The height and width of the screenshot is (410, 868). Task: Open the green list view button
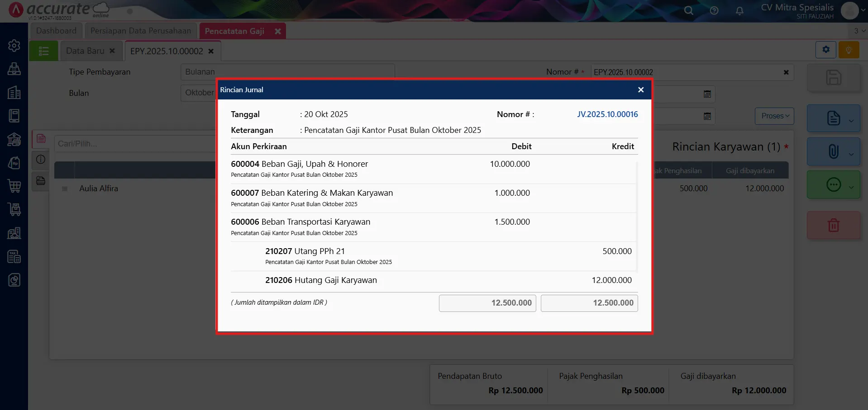pos(43,51)
